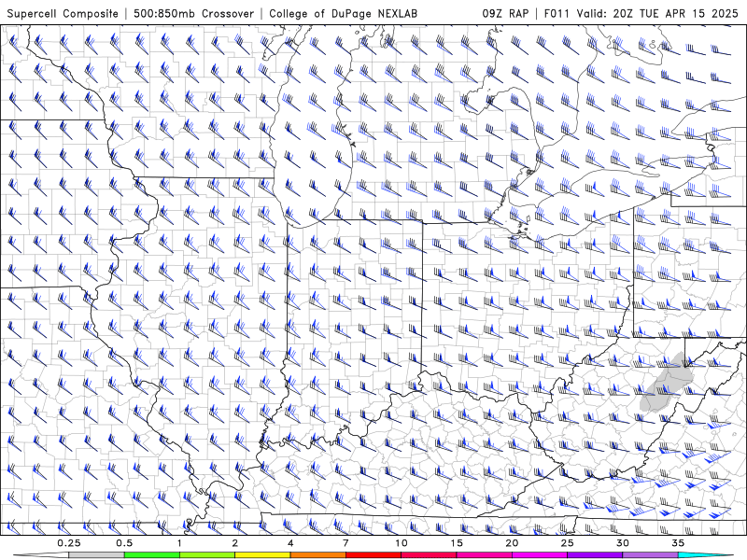Click the legend value 15
Image resolution: width=747 pixels, height=560 pixels.
457,543
